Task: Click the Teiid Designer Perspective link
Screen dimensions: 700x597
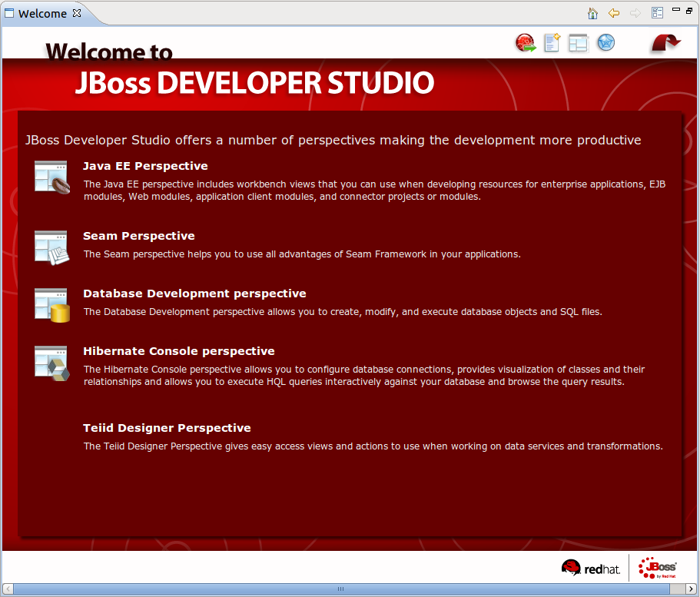Action: (x=167, y=428)
